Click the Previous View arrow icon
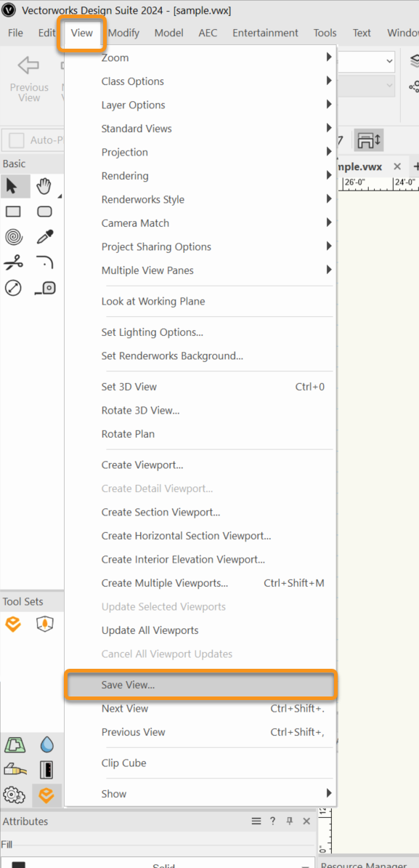419x868 pixels. (x=28, y=65)
